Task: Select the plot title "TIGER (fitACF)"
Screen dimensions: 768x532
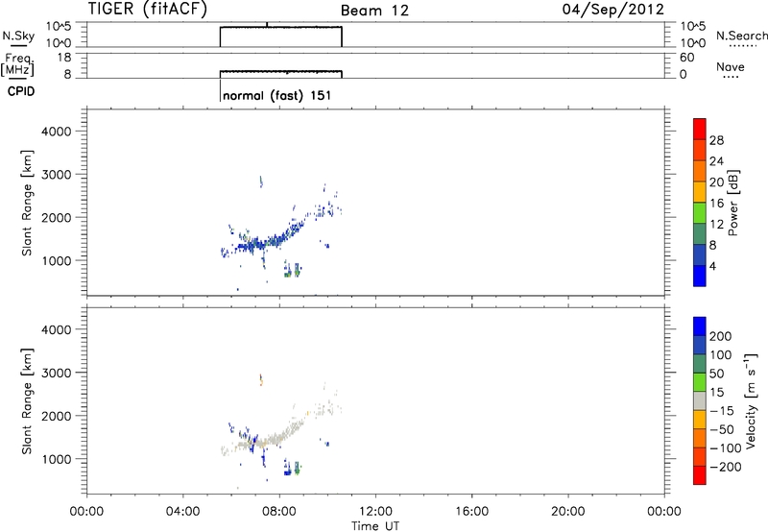Action: point(147,10)
